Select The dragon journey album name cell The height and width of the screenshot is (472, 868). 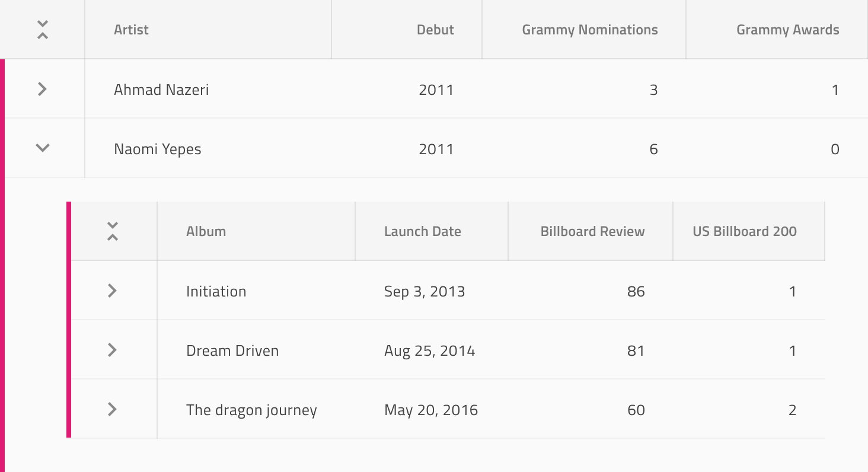(251, 410)
